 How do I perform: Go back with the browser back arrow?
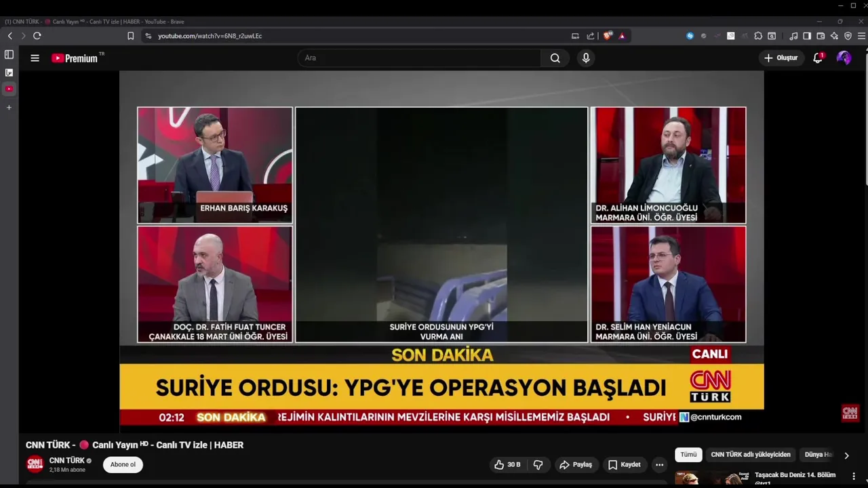10,36
